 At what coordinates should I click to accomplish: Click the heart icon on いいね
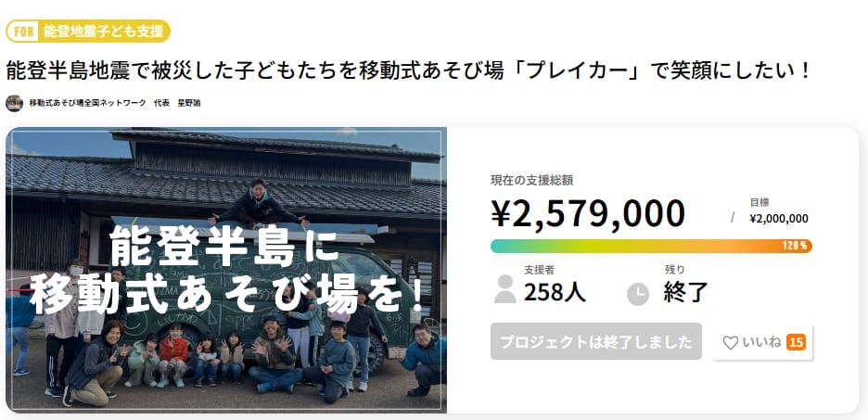pyautogui.click(x=730, y=343)
